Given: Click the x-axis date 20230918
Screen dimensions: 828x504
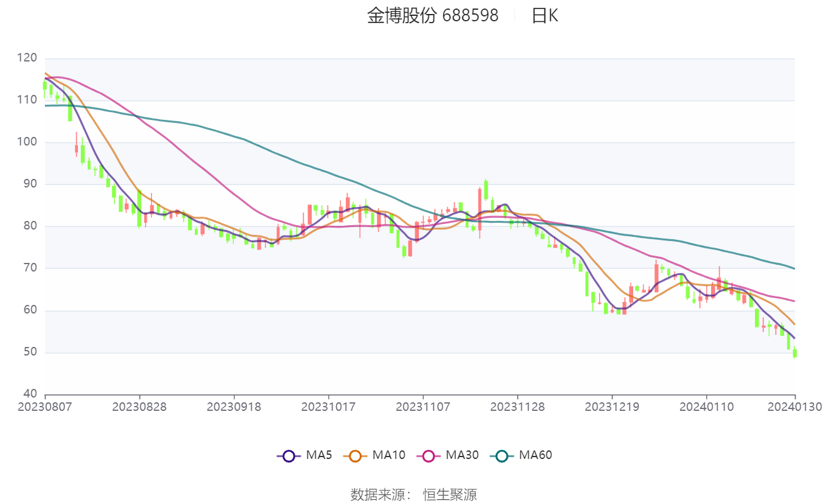Looking at the screenshot, I should tap(234, 407).
